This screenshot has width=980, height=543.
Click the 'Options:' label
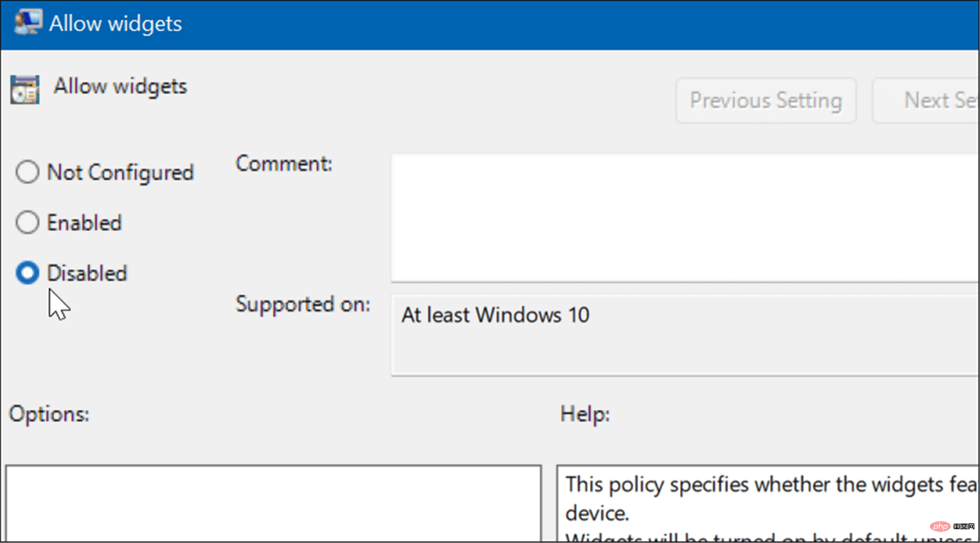[49, 414]
